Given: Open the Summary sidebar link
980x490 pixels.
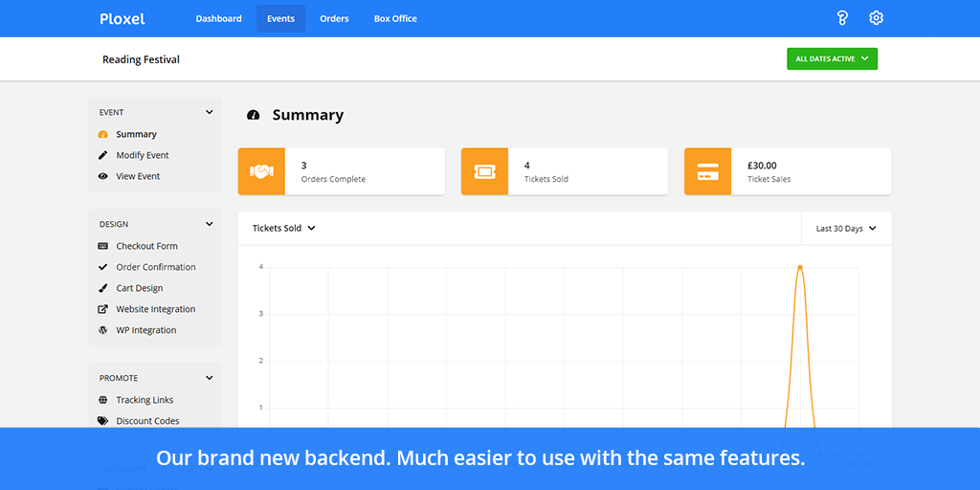Looking at the screenshot, I should [x=136, y=134].
